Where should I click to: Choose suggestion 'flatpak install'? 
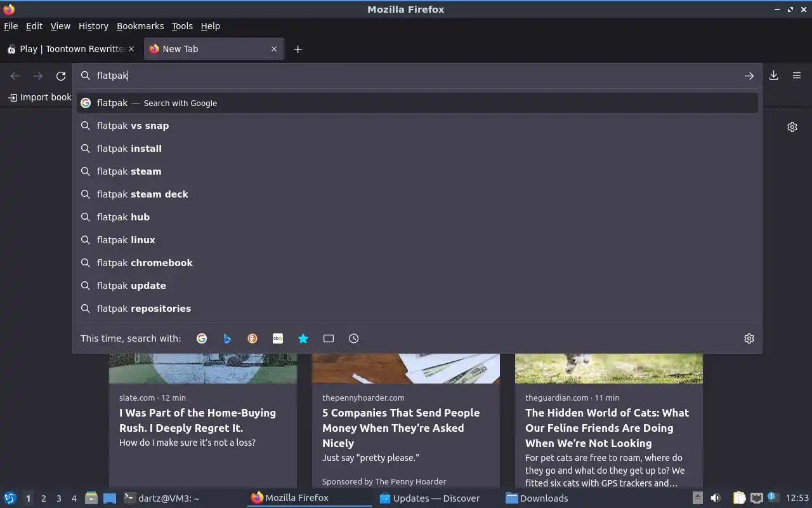click(417, 149)
